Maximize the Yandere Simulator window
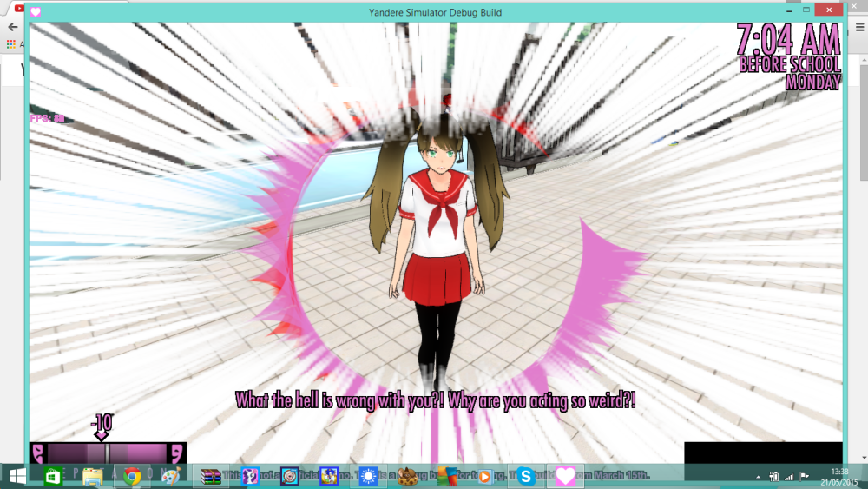This screenshot has width=868, height=489. coord(806,10)
